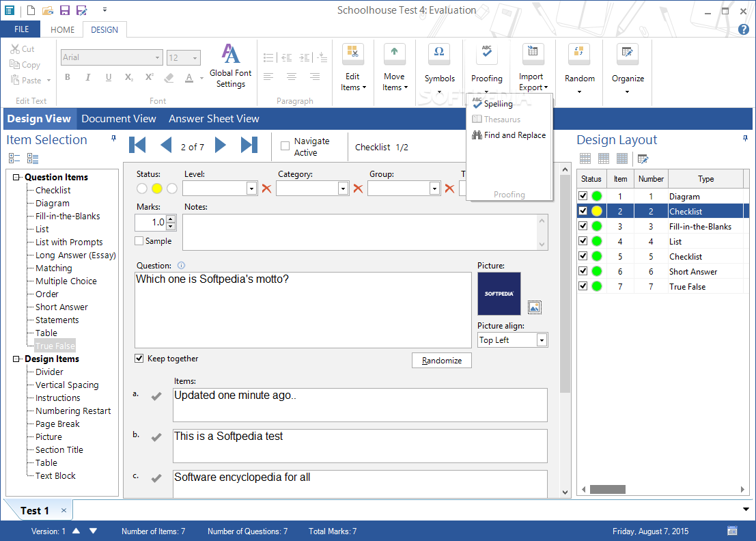756x541 pixels.
Task: Open the font name Arial dropdown
Action: point(157,57)
